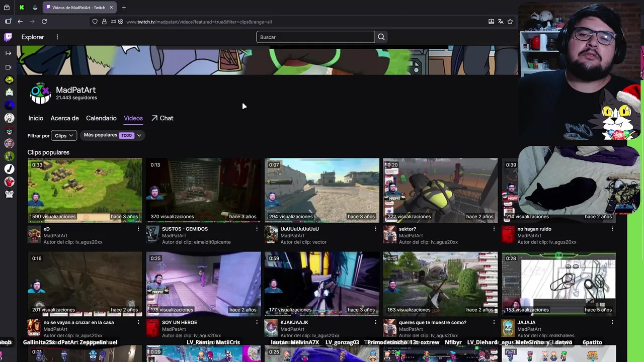The image size is (644, 362).
Task: Play the 0:28 JAJAJA sketch thumbnail
Action: coord(559,284)
